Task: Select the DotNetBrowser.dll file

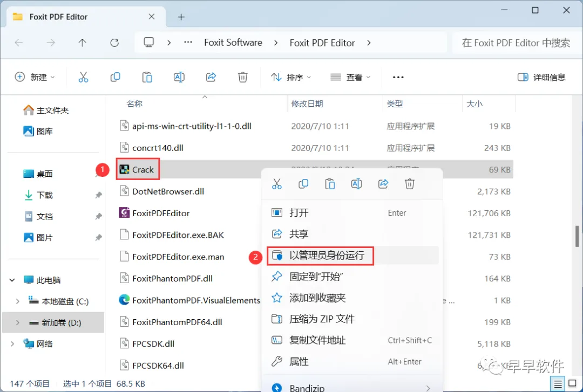Action: (x=161, y=191)
